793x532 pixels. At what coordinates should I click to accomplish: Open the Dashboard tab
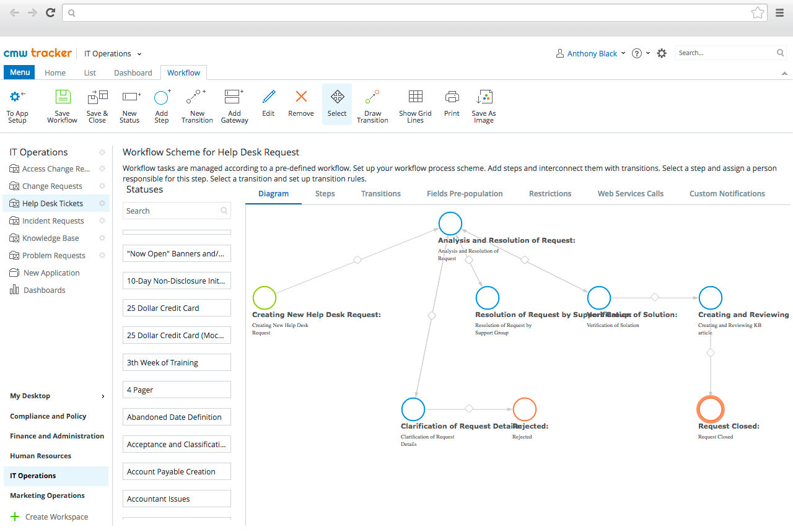(x=133, y=72)
